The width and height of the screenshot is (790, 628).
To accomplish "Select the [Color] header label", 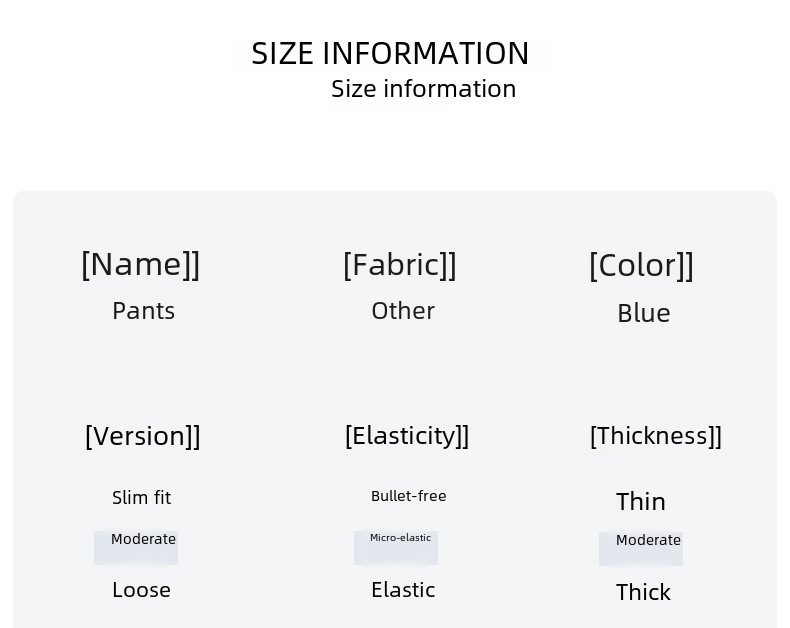I will coord(641,265).
